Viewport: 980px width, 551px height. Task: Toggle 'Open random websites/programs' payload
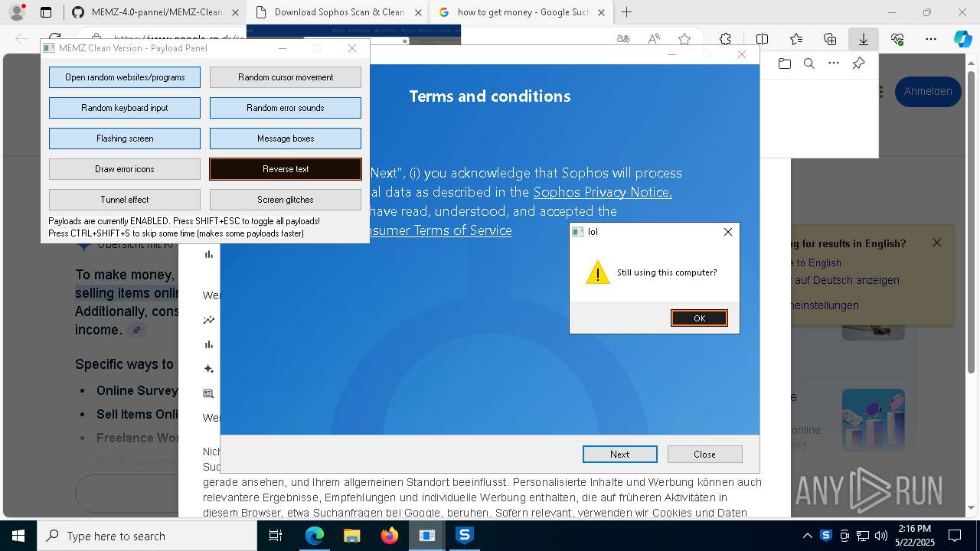125,77
